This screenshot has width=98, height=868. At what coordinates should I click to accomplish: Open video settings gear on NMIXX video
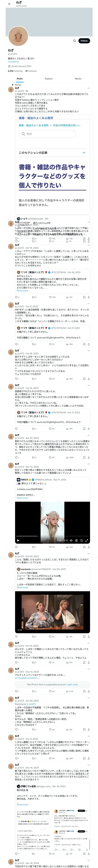(x=76, y=540)
